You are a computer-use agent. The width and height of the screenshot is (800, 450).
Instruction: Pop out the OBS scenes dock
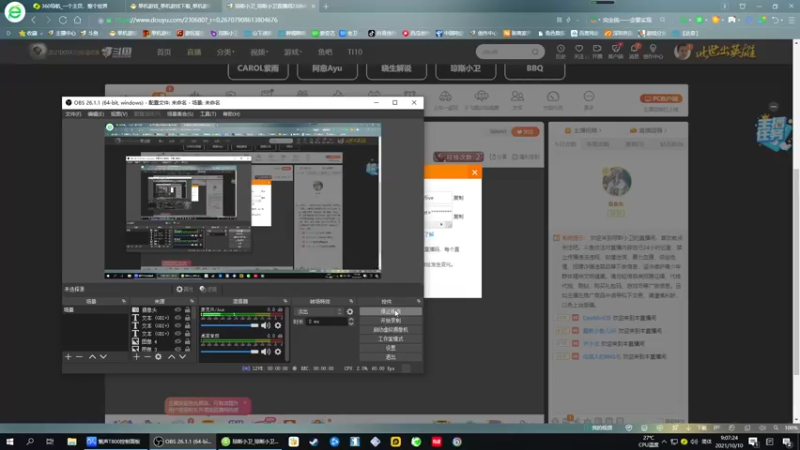pos(123,301)
